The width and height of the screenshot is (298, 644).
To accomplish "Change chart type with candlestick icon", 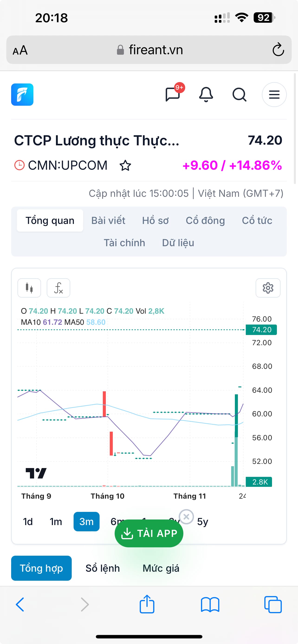I will (29, 288).
